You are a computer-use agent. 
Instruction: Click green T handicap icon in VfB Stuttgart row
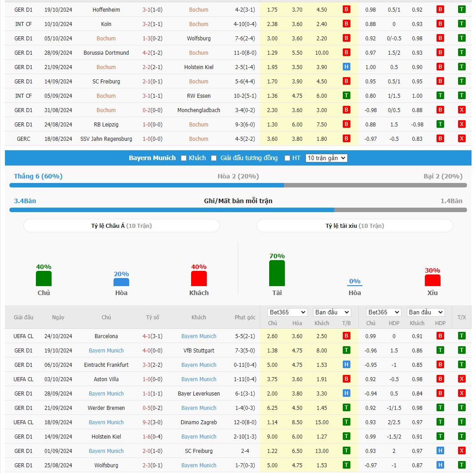click(x=440, y=350)
